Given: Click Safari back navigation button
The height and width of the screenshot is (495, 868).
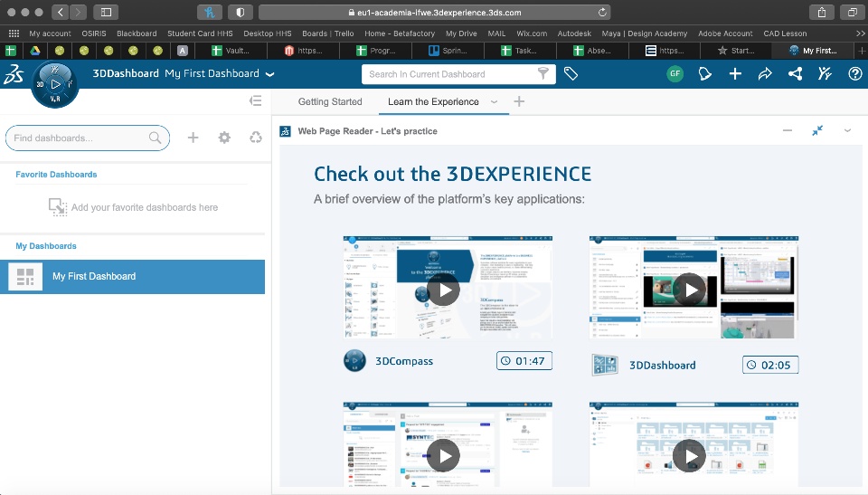Looking at the screenshot, I should tap(61, 12).
